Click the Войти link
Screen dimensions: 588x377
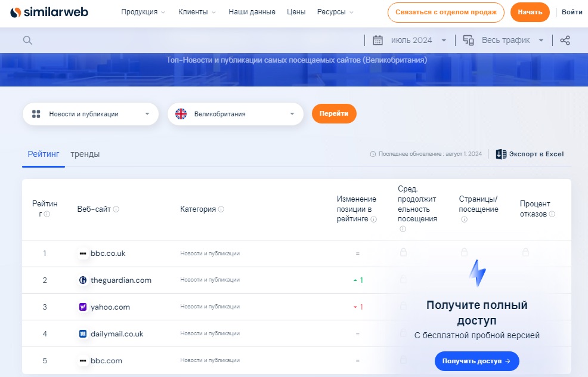click(x=572, y=12)
